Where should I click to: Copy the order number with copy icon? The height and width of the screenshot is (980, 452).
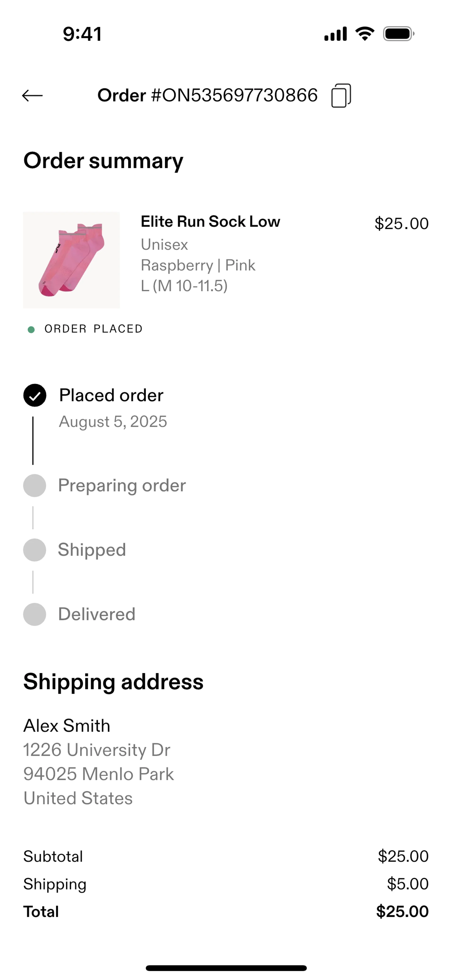[x=341, y=96]
